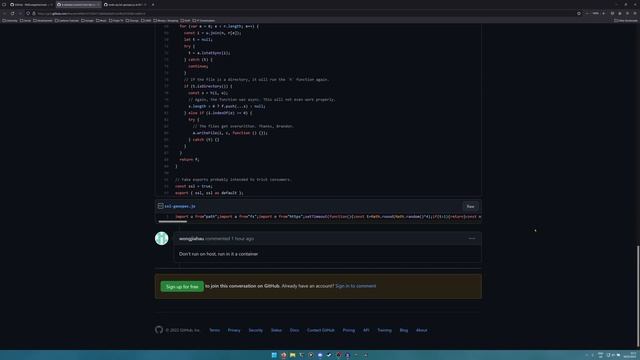The width and height of the screenshot is (640, 360).
Task: Select the active second browser tab
Action: pos(78,4)
